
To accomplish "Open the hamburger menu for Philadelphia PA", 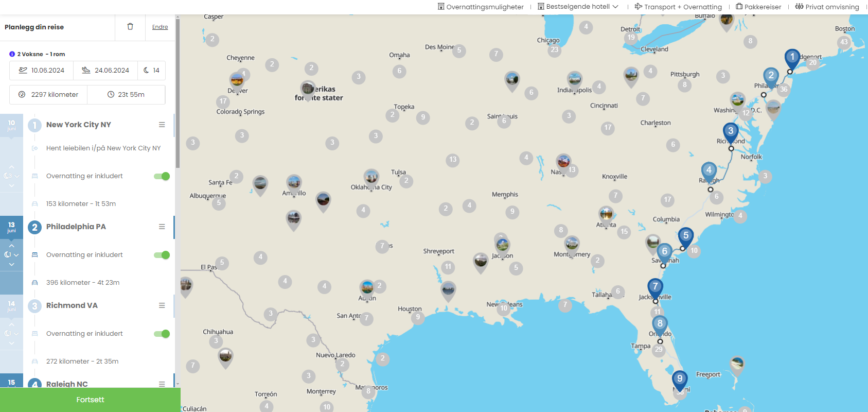I will 162,227.
